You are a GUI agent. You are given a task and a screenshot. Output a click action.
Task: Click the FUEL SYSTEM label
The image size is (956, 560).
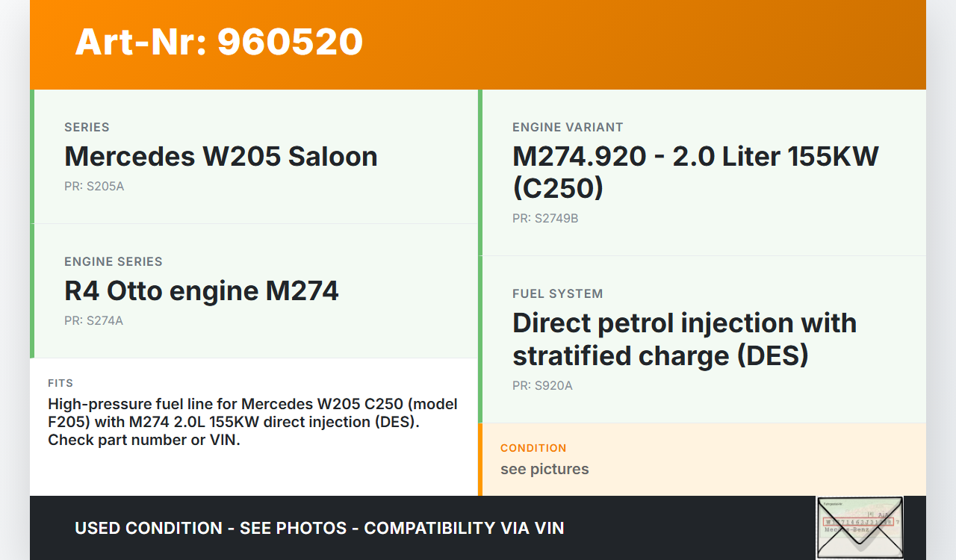click(557, 294)
